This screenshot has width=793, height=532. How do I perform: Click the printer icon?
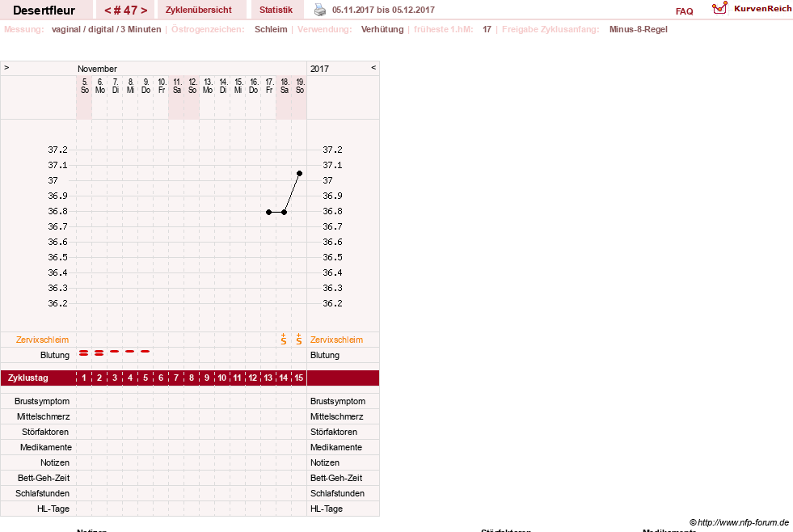click(320, 10)
